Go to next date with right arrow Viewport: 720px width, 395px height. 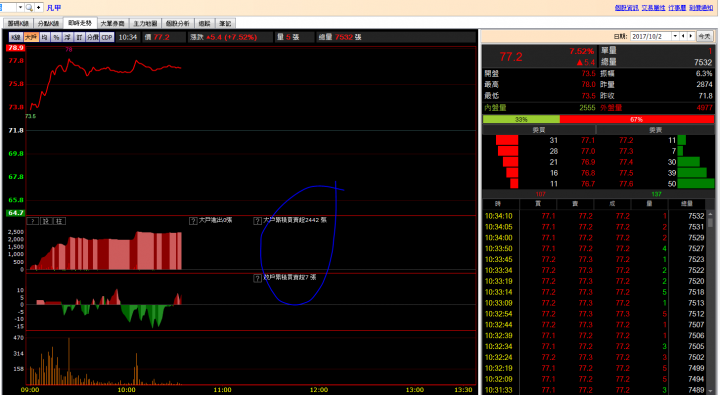point(691,36)
